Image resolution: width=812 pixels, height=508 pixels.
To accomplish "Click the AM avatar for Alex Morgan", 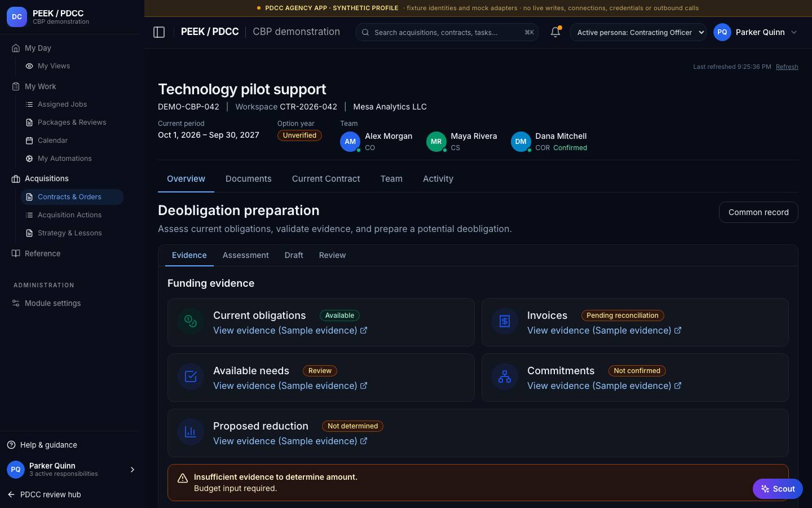I will click(350, 142).
